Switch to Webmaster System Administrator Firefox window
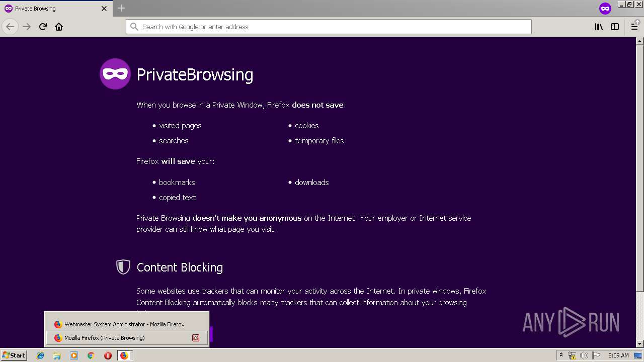This screenshot has width=644, height=362. [127, 324]
